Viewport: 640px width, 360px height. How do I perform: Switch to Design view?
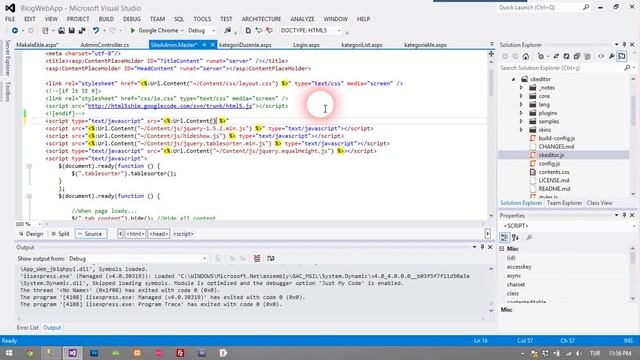click(31, 234)
